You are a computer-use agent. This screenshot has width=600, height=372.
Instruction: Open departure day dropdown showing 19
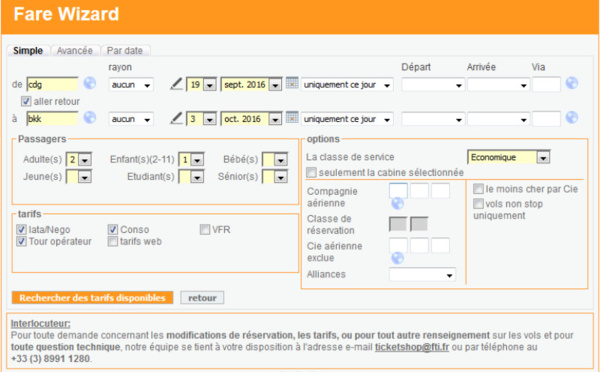(201, 85)
